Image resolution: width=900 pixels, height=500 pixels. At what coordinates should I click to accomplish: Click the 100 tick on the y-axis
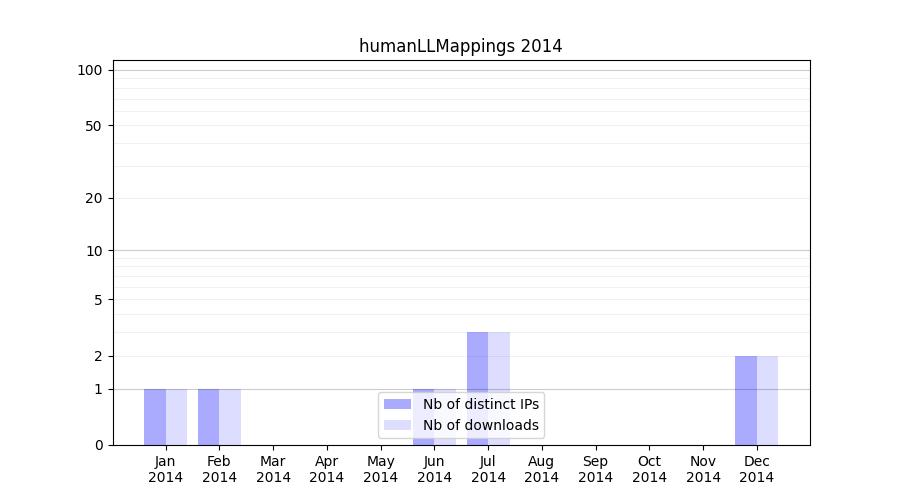pyautogui.click(x=90, y=70)
